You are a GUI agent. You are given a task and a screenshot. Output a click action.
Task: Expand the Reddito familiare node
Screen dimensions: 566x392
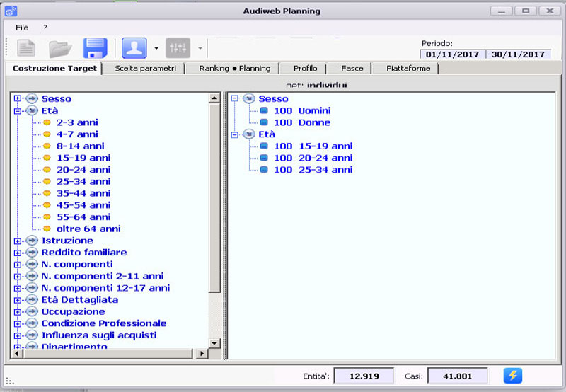[18, 253]
